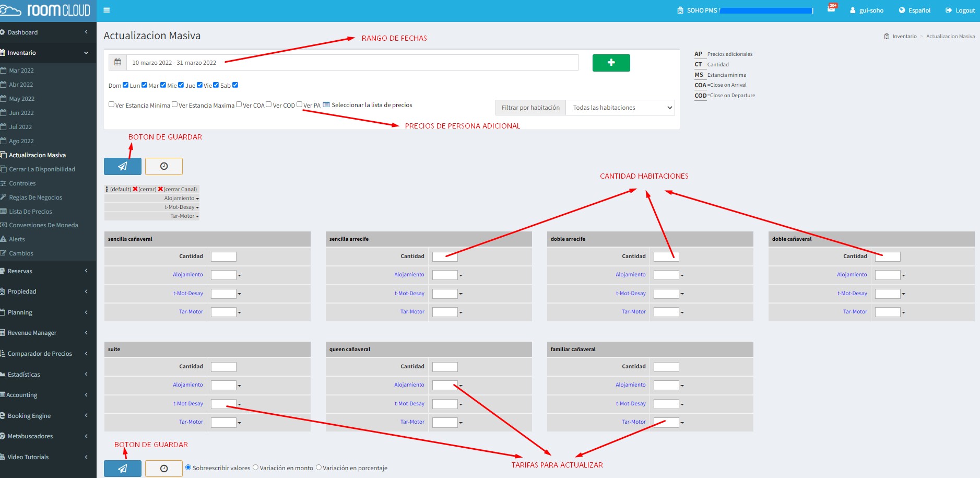
Task: Open the Todas las habitaciones dropdown
Action: click(x=620, y=108)
